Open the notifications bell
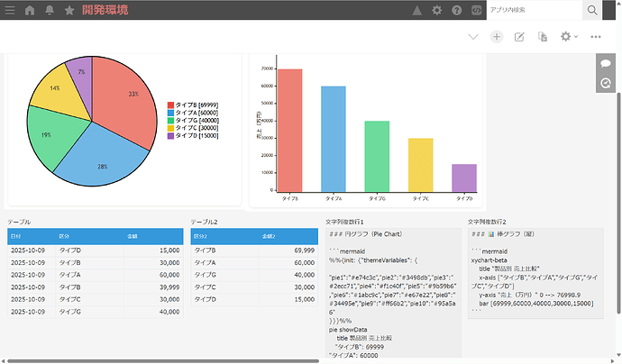This screenshot has height=364, width=622. click(x=50, y=10)
